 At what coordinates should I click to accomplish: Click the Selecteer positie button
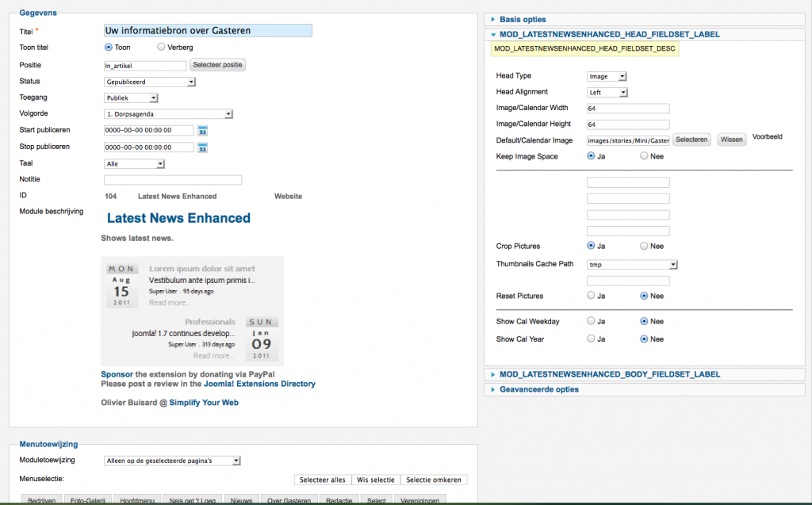tap(218, 65)
